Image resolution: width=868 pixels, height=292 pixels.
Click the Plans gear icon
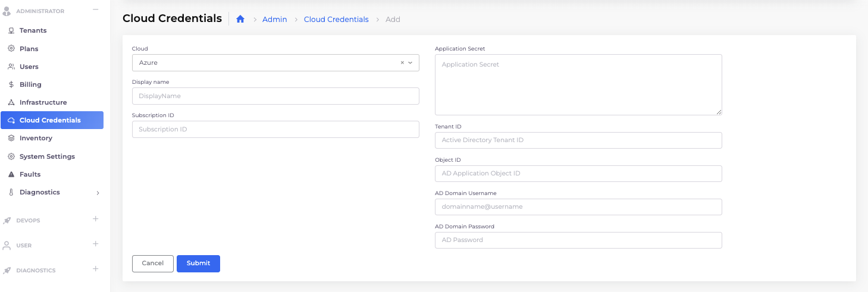click(x=11, y=49)
